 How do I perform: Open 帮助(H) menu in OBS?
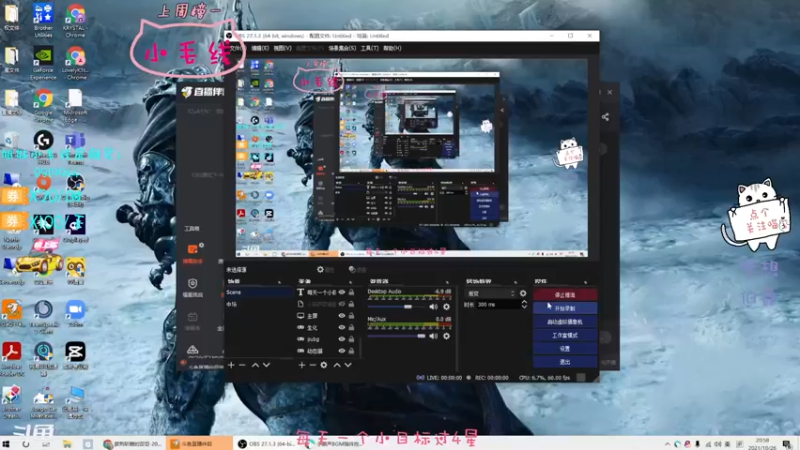(392, 48)
